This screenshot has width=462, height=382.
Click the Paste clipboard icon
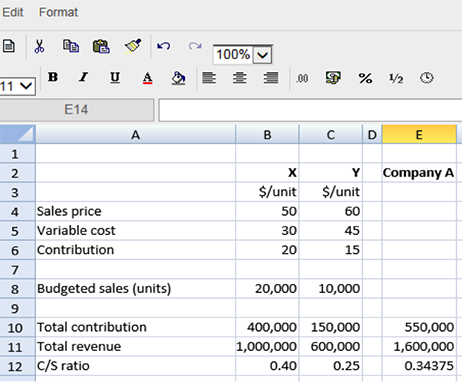(x=101, y=46)
